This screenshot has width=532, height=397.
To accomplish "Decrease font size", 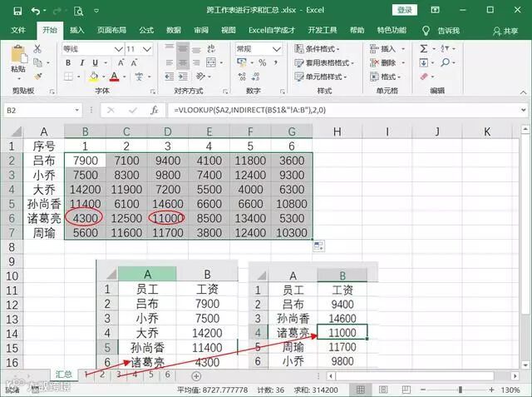I will tap(135, 62).
